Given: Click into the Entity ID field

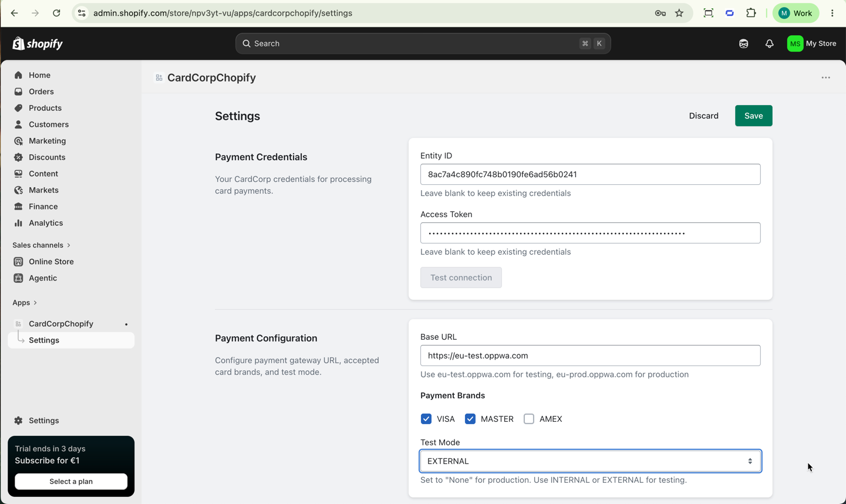Looking at the screenshot, I should click(x=591, y=174).
